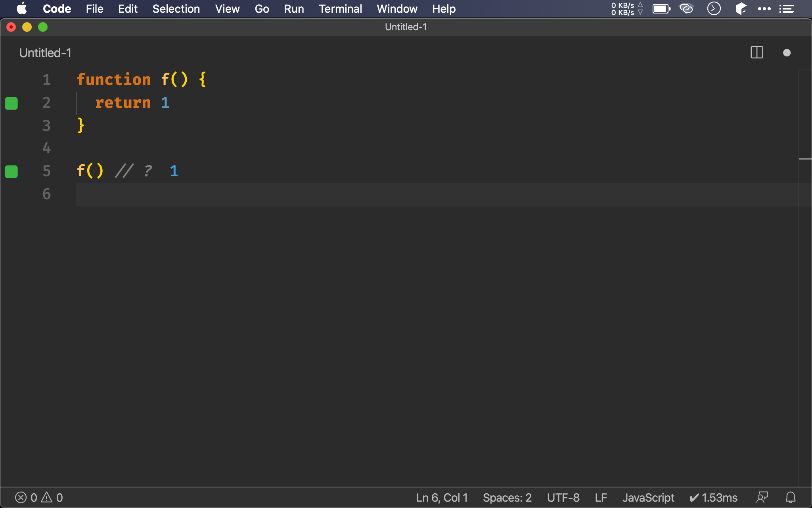Open the JavaScript language mode selector
The width and height of the screenshot is (812, 508).
pos(648,497)
